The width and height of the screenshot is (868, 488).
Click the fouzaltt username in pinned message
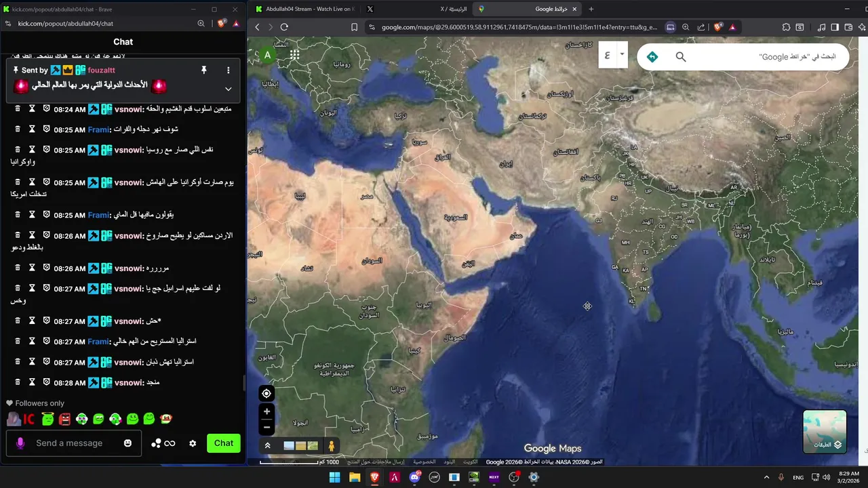point(102,70)
